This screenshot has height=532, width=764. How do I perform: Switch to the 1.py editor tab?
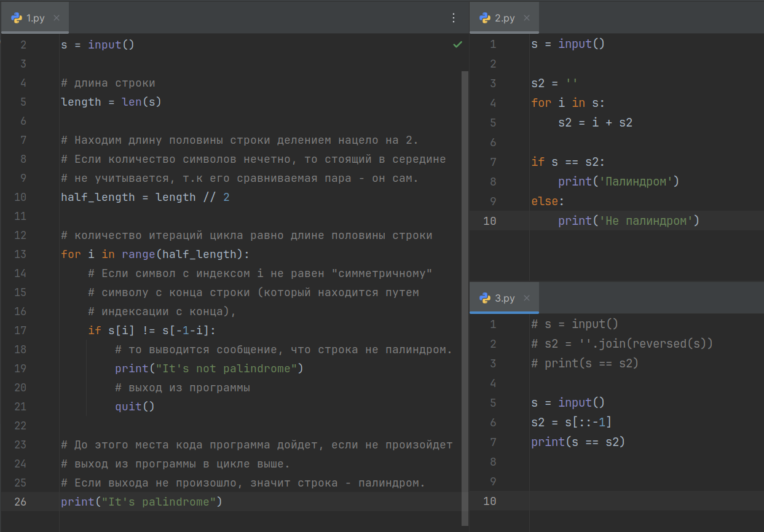[x=35, y=18]
